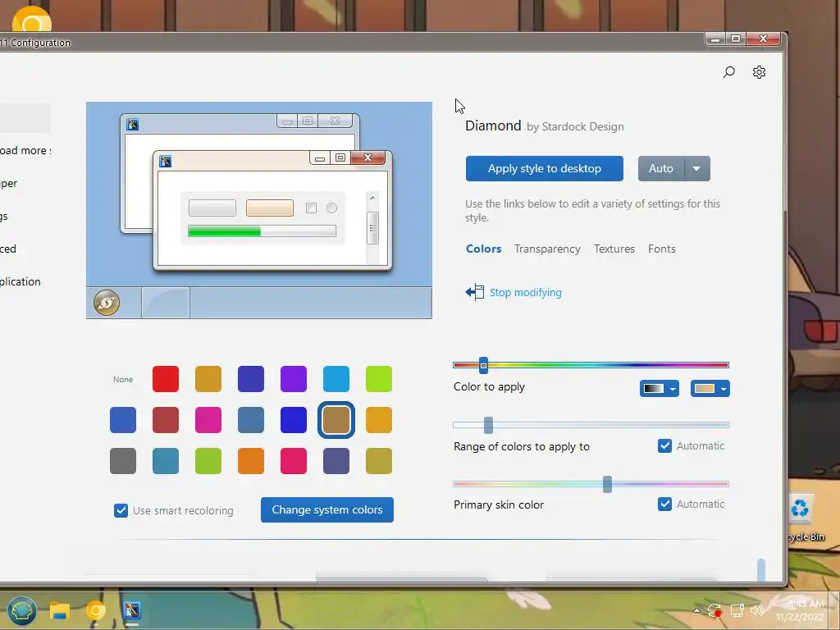Click the taskbar clock and date
Image resolution: width=840 pixels, height=630 pixels.
click(800, 610)
